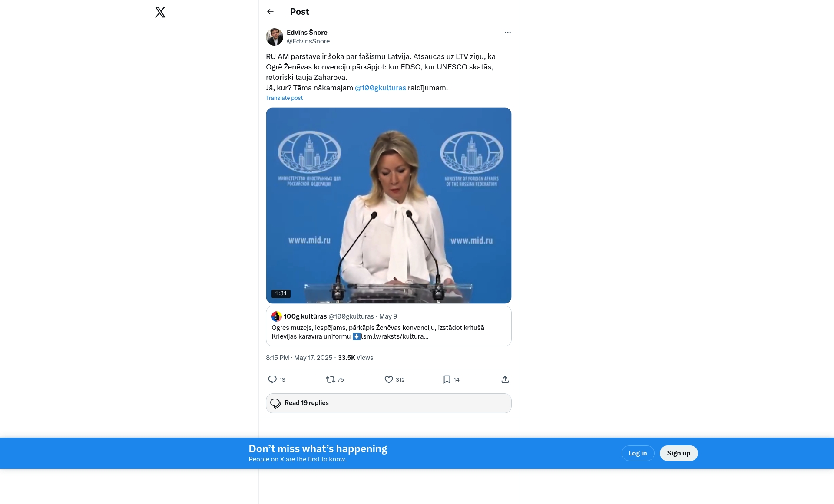Like the post with heart icon
The width and height of the screenshot is (834, 504).
(389, 379)
